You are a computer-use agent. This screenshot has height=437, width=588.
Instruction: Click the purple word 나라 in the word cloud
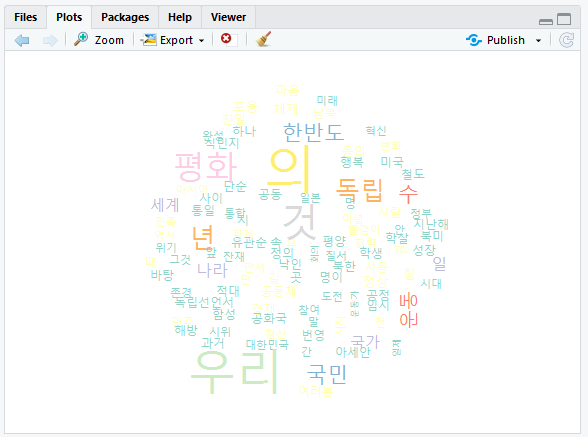point(212,270)
